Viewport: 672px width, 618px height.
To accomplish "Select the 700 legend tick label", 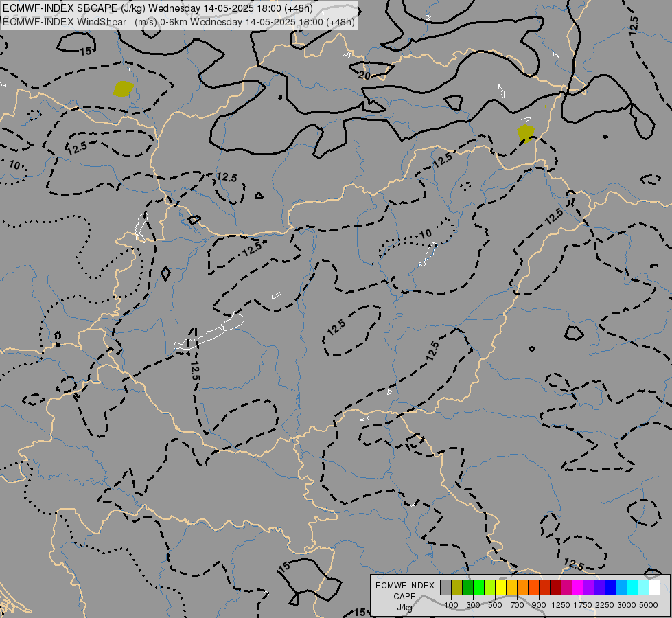I will [x=518, y=605].
